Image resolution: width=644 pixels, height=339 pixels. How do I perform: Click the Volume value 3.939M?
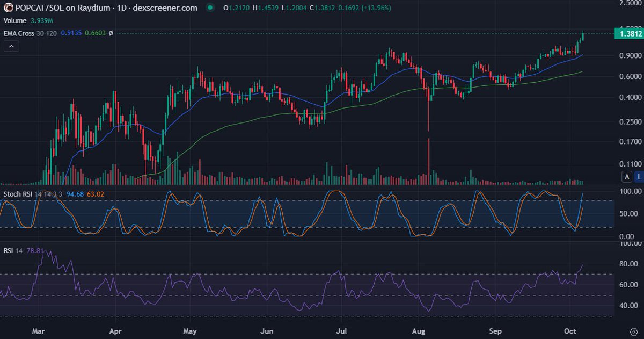tap(41, 20)
